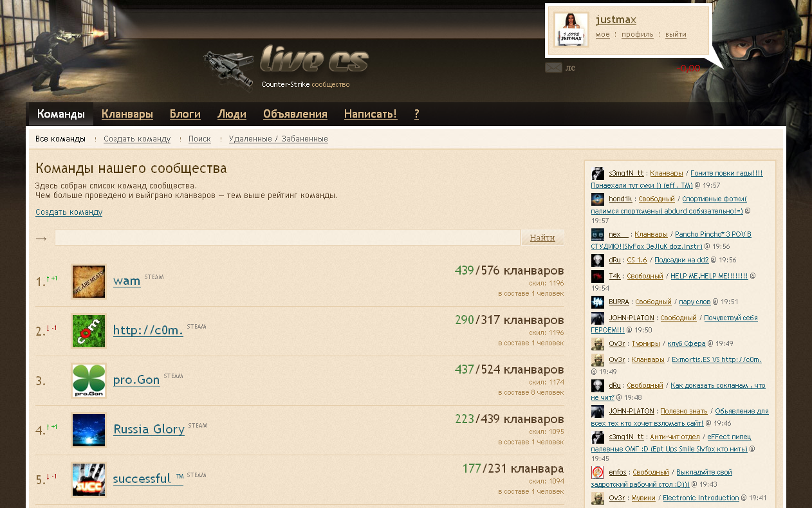812x508 pixels.
Task: Click the Мувики category link
Action: (x=643, y=498)
